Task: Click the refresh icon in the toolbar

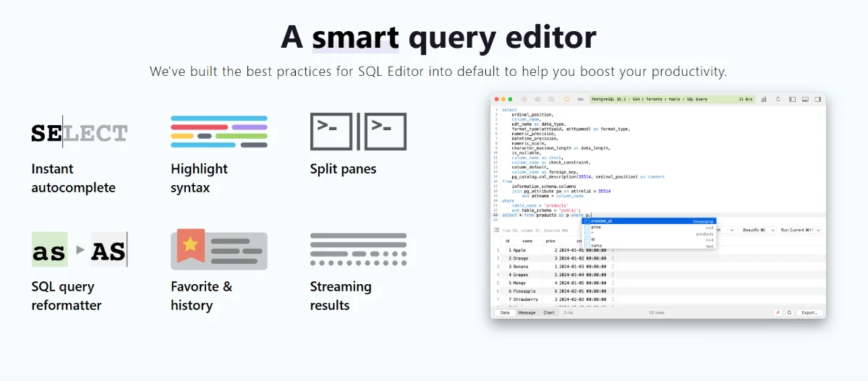Action: tap(778, 99)
